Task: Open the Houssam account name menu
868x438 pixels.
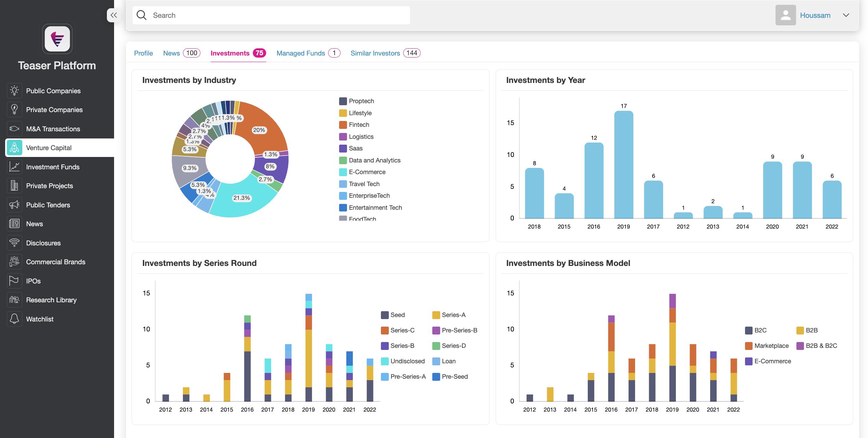Action: pos(815,15)
